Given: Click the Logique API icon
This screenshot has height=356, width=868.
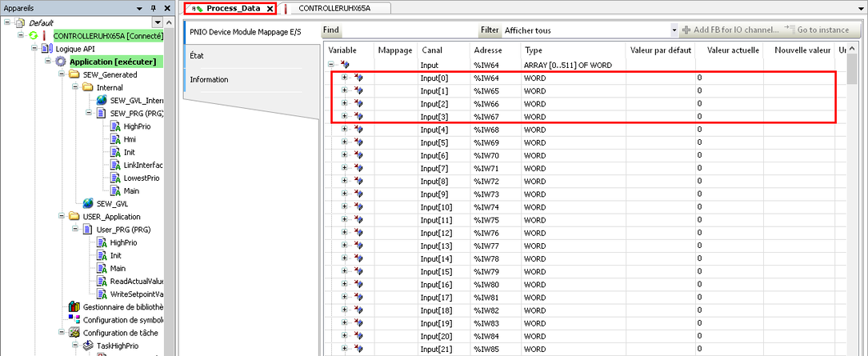Looking at the screenshot, I should pyautogui.click(x=47, y=49).
